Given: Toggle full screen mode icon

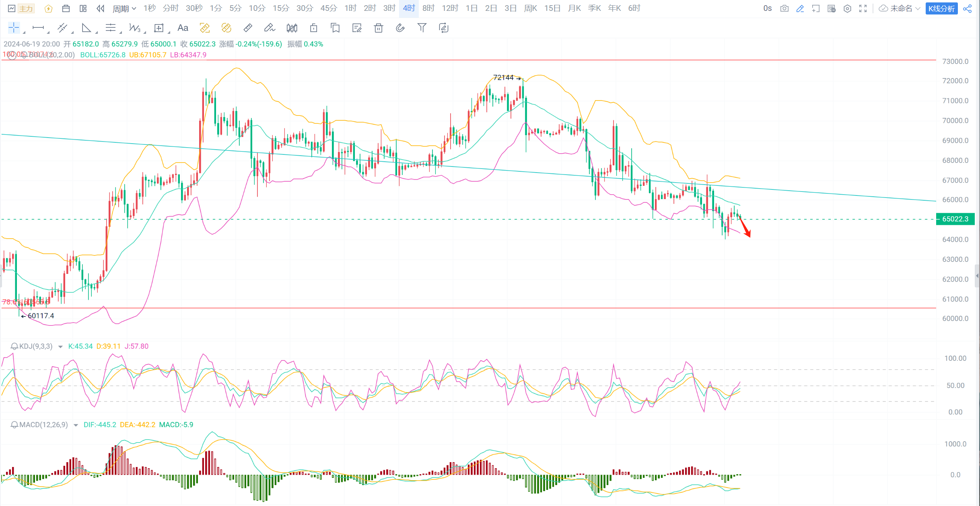Looking at the screenshot, I should coord(863,8).
